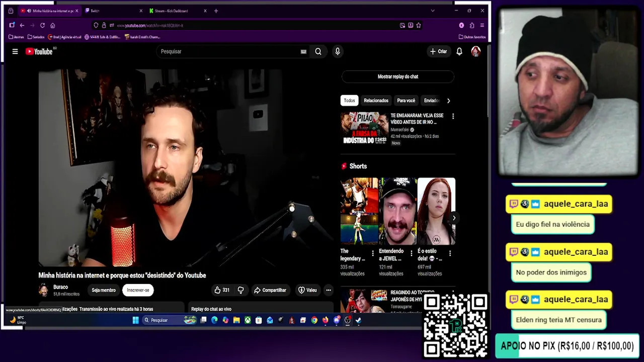Select the Todos filter chip
Image resolution: width=644 pixels, height=362 pixels.
point(349,101)
